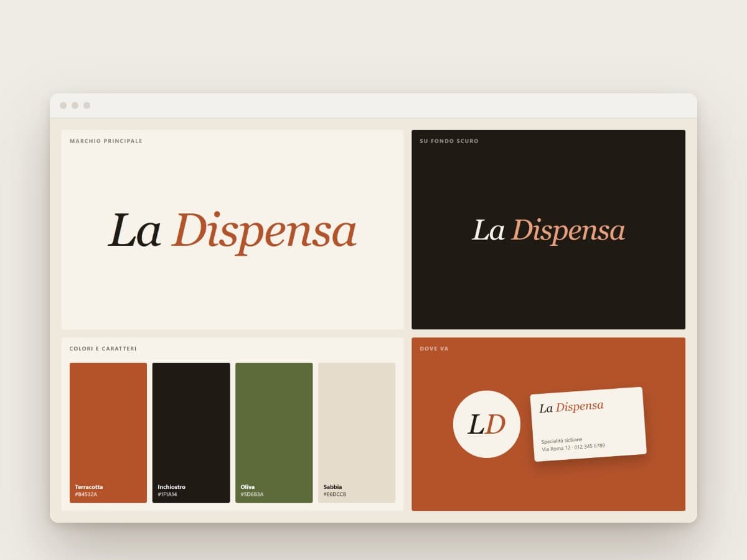Image resolution: width=747 pixels, height=560 pixels.
Task: Click the "COLORI E CARATTERI" panel heading
Action: [103, 349]
